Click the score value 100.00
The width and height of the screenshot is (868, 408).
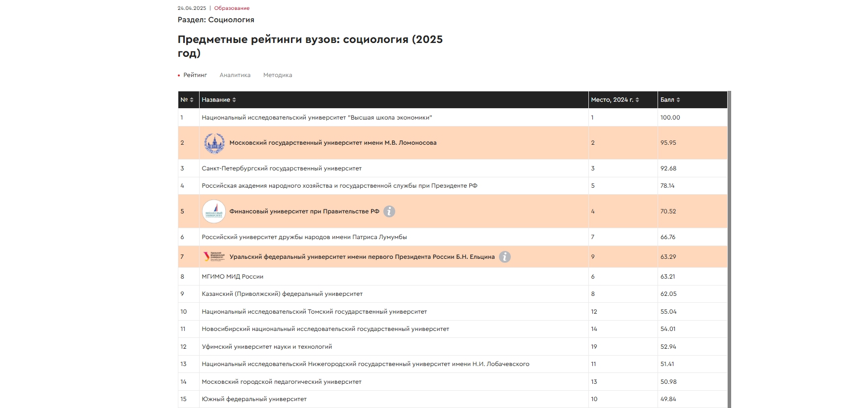pyautogui.click(x=670, y=118)
